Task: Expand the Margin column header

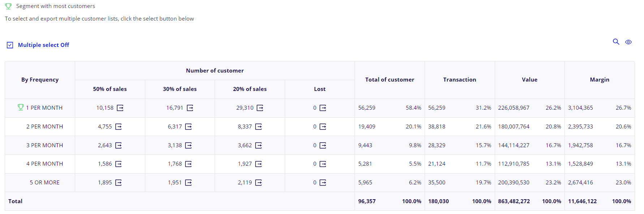Action: click(600, 79)
